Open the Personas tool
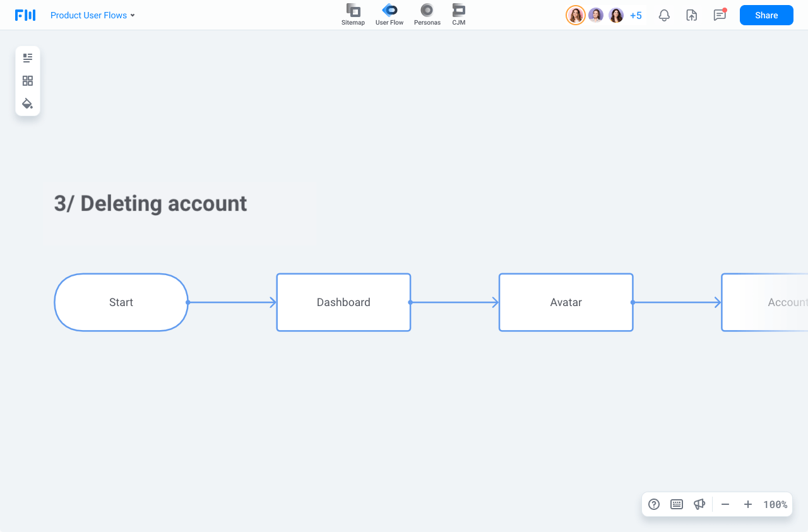 (x=427, y=15)
